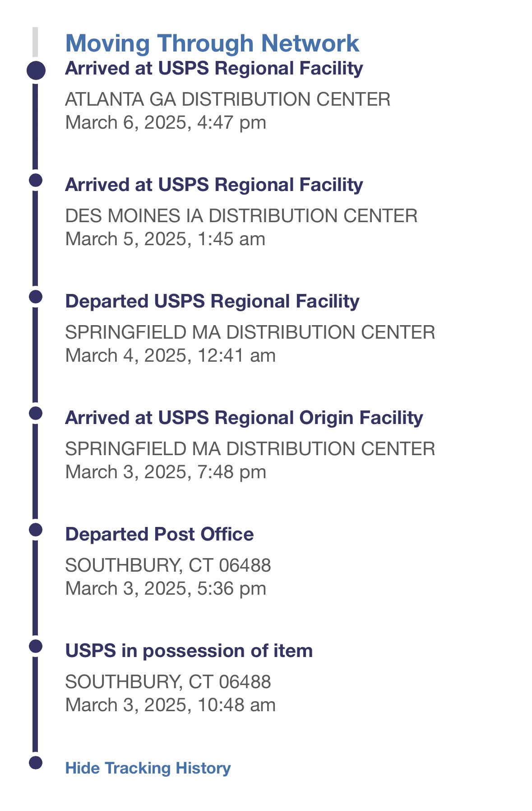
Task: Click ATLANTA GA DISTRIBUTION CENTER text
Action: pyautogui.click(x=228, y=99)
